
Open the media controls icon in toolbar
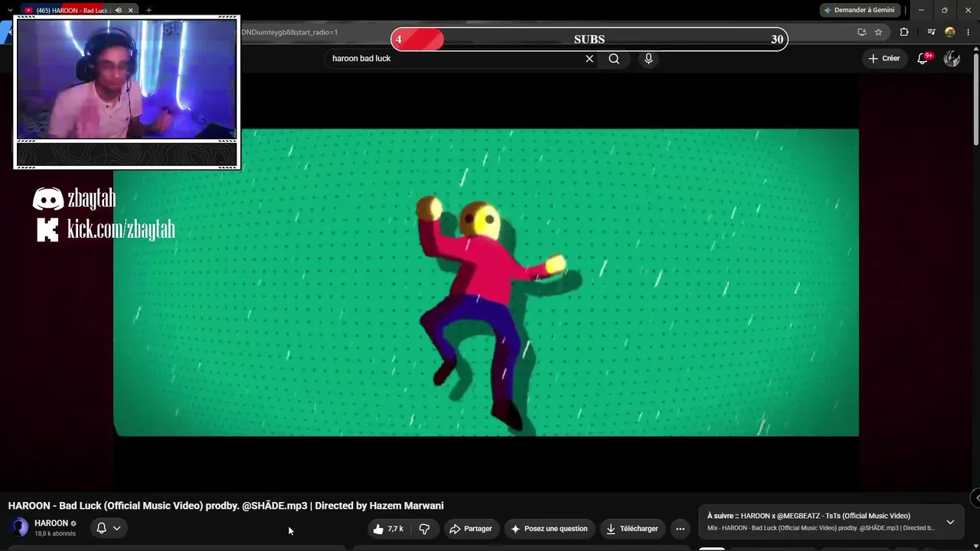pos(931,32)
